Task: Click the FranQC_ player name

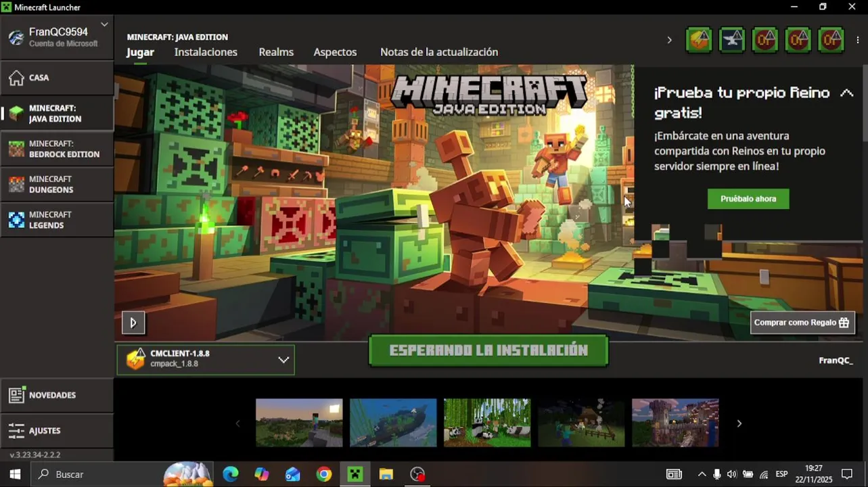Action: (x=836, y=361)
